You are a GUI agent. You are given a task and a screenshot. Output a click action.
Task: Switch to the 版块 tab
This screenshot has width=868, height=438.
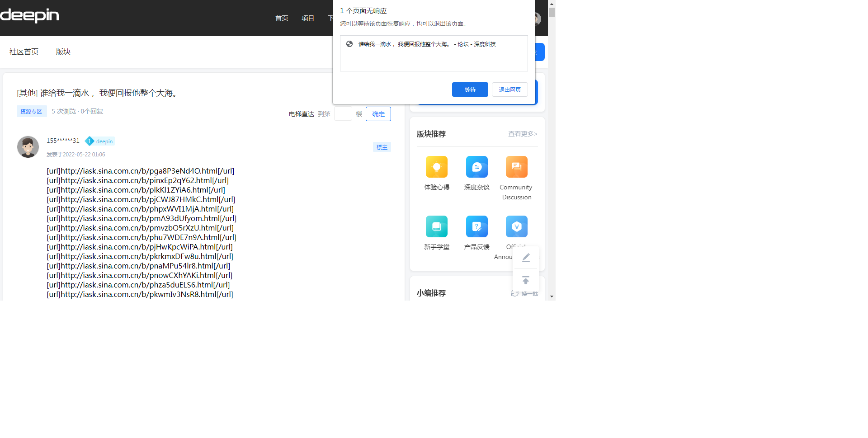click(63, 52)
